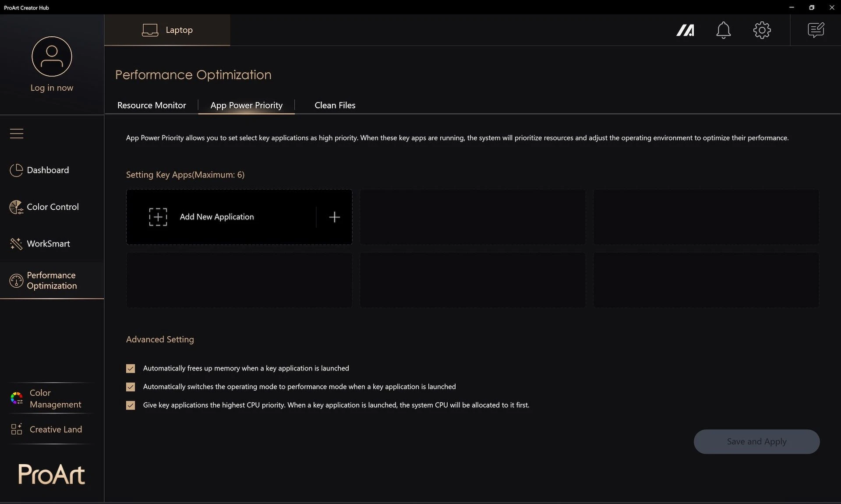Click the ProArt slash logo icon in header
Screen dimensions: 841x504
pos(685,30)
